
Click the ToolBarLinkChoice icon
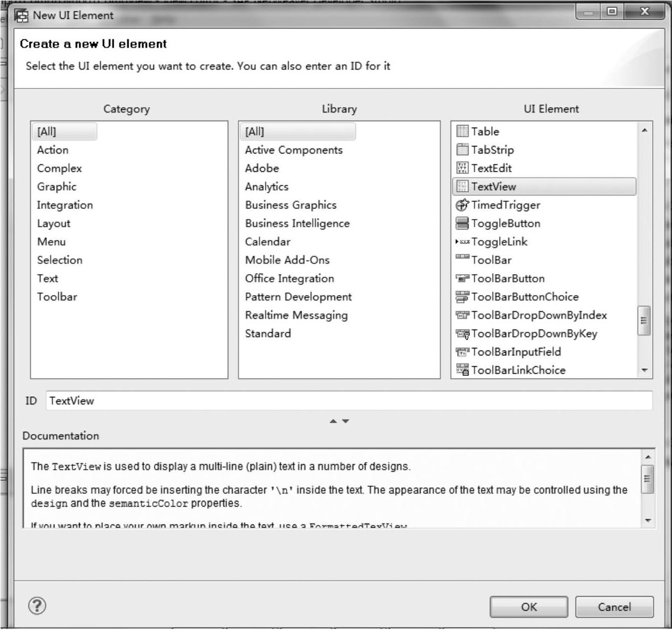pos(462,370)
